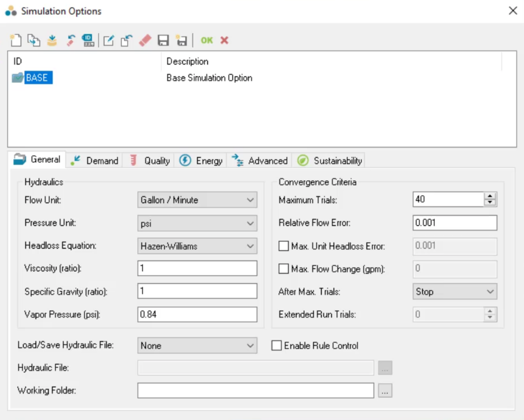Click the Import (download arrow) toolbar icon
524x420 pixels.
[x=52, y=40]
